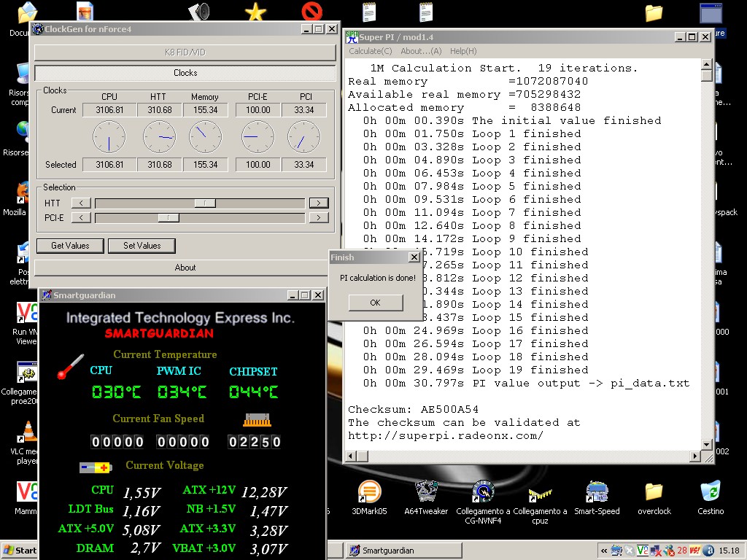Image resolution: width=747 pixels, height=560 pixels.
Task: Open the cpuz shortcut icon
Action: (x=540, y=495)
